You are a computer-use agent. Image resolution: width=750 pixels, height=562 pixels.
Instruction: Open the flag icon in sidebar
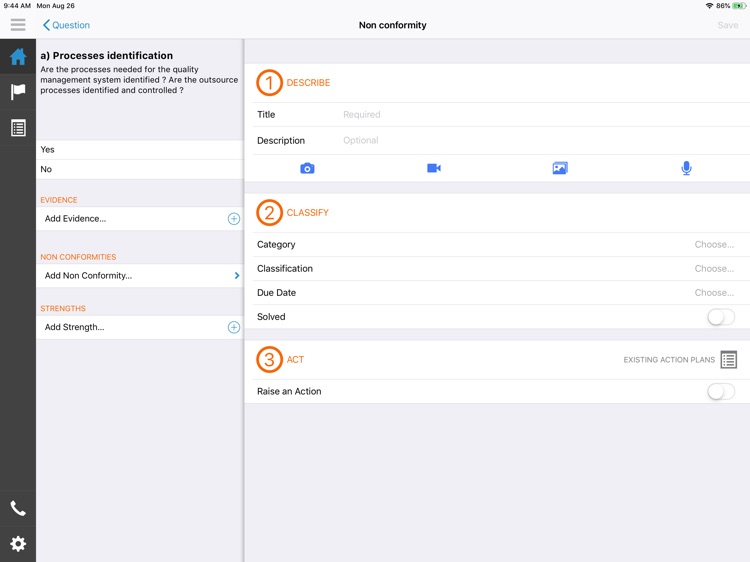18,92
